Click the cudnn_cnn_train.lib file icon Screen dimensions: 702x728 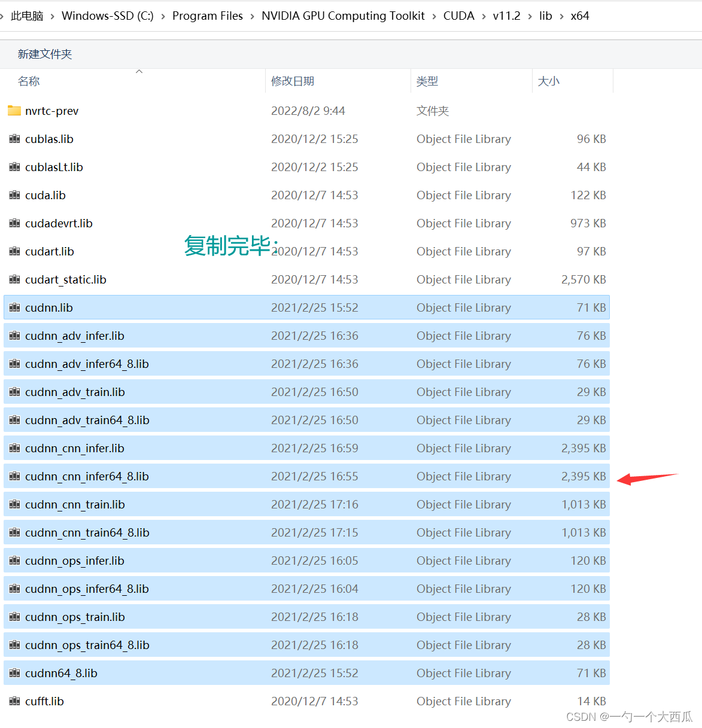point(15,504)
